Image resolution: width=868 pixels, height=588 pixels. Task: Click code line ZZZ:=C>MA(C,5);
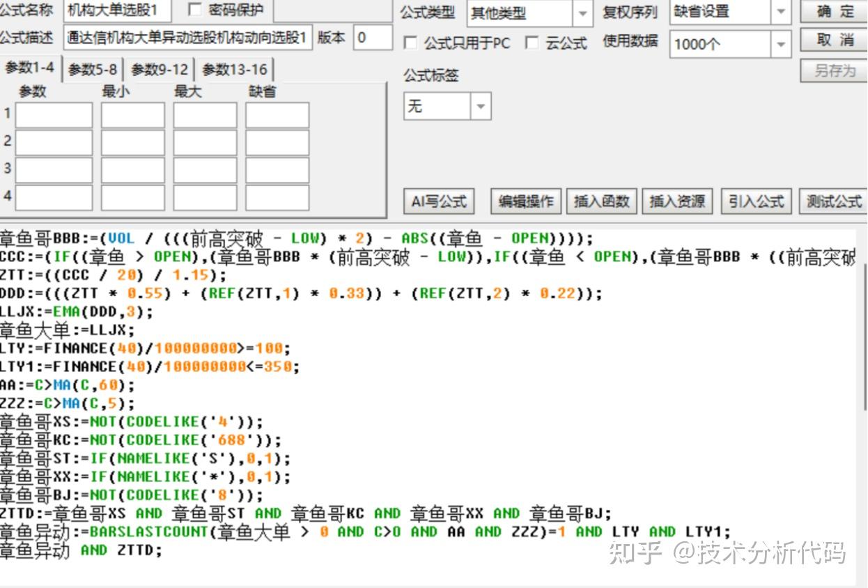tap(68, 403)
